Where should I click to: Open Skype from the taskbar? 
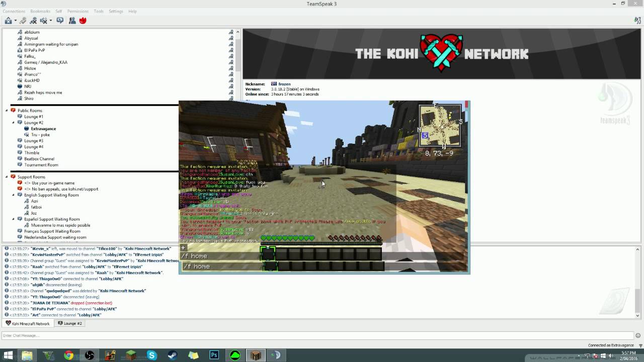click(x=152, y=355)
